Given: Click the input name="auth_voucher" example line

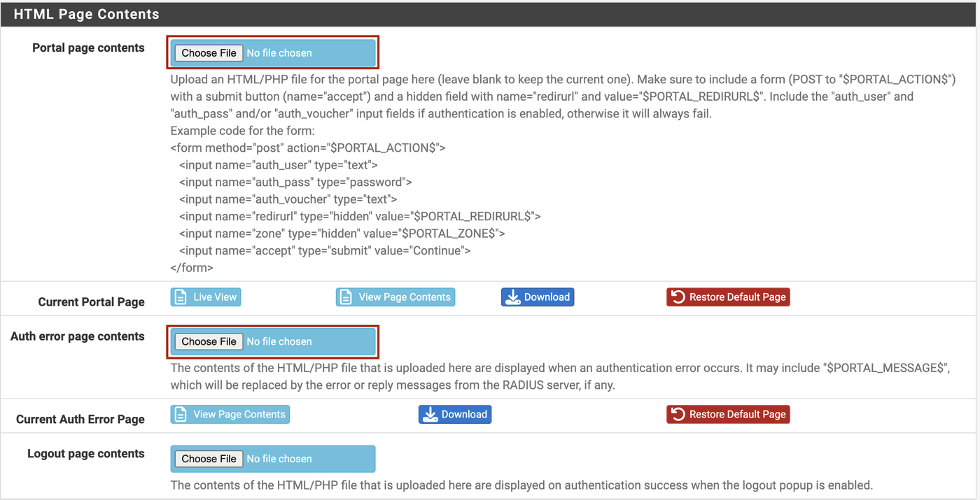Looking at the screenshot, I should click(288, 199).
